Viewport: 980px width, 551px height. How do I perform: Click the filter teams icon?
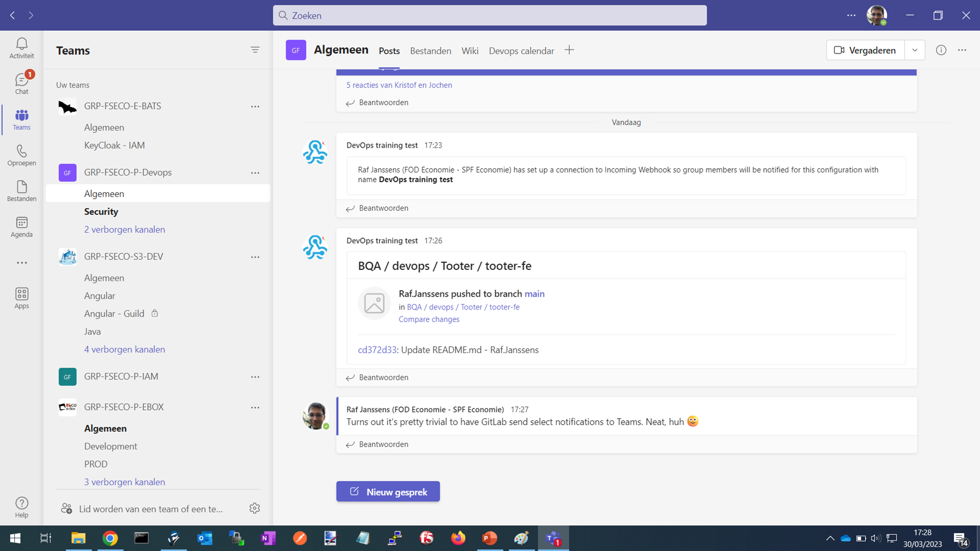pos(255,50)
